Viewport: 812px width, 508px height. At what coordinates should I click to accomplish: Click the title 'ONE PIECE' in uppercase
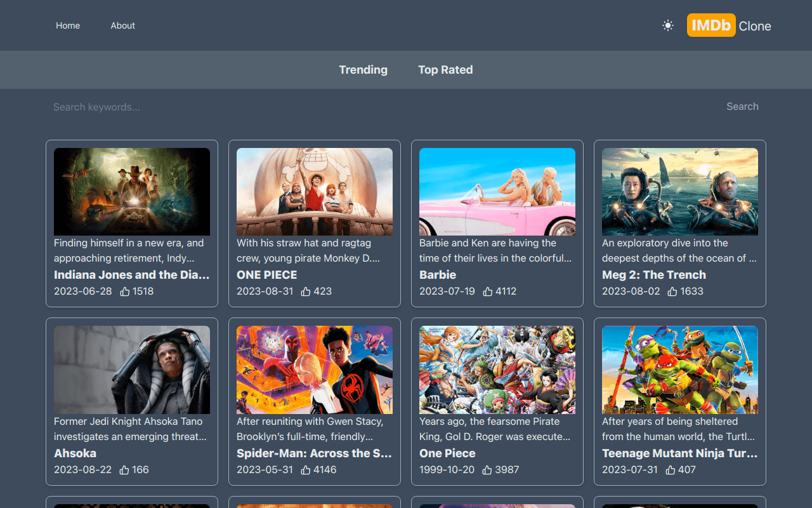267,275
